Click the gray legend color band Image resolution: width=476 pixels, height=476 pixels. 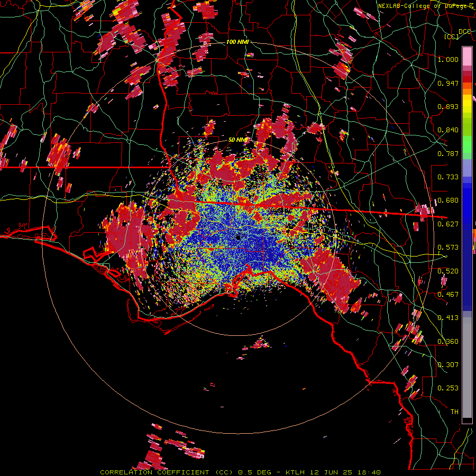tap(467, 369)
